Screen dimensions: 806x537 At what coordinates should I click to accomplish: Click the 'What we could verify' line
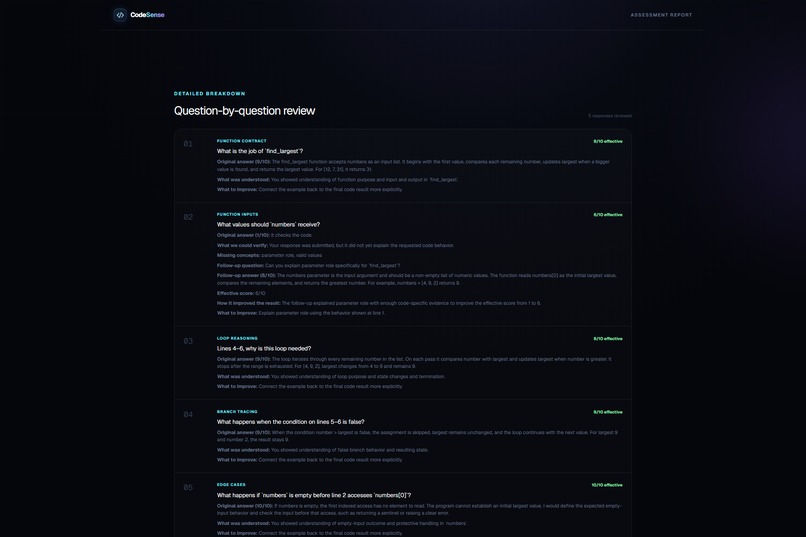(335, 246)
